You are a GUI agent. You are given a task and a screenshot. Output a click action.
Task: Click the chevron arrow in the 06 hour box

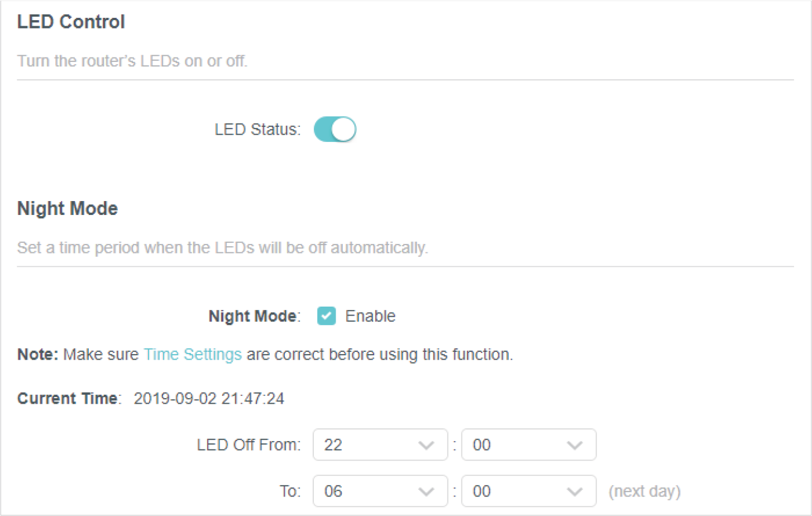click(x=426, y=492)
